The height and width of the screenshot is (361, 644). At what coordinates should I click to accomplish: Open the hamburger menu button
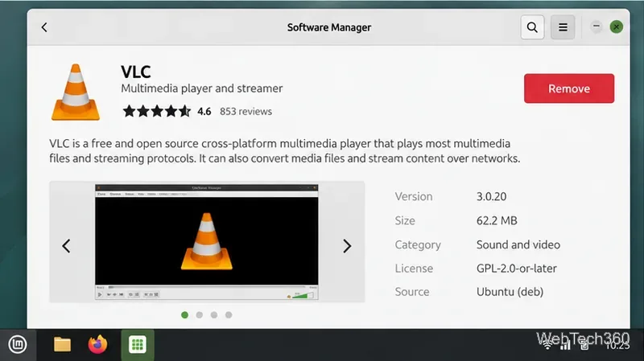coord(563,27)
